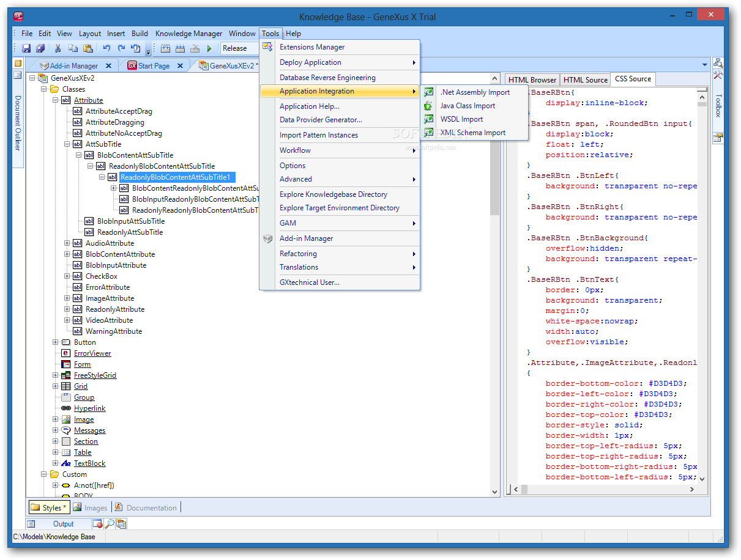The width and height of the screenshot is (741, 560).
Task: Click the Save All toolbar icon
Action: 40,48
